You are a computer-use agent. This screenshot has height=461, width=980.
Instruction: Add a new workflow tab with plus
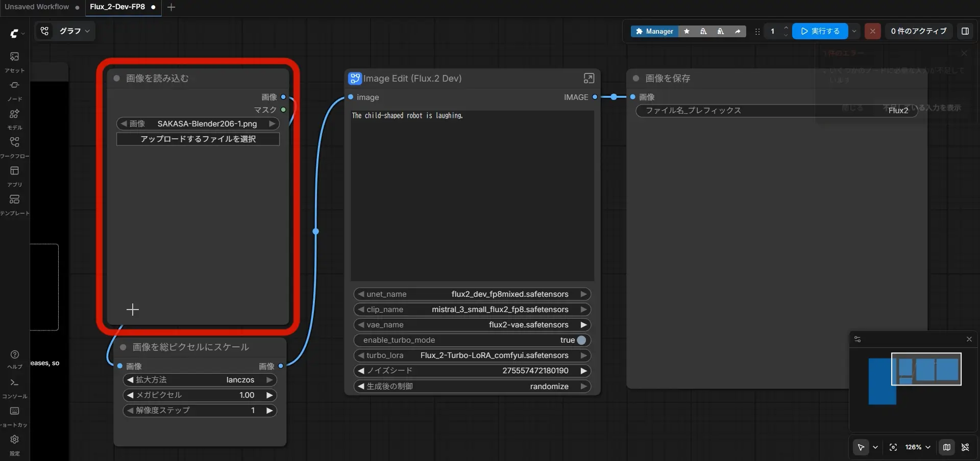pos(171,7)
